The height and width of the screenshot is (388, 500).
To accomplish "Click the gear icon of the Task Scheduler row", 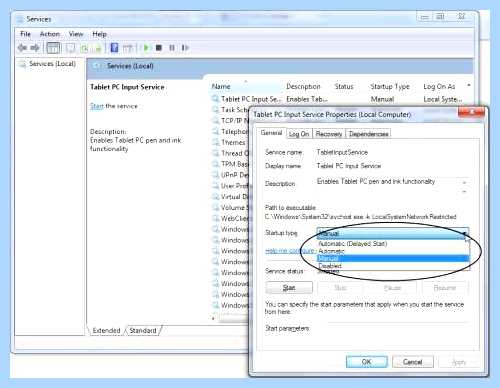I will tap(215, 110).
